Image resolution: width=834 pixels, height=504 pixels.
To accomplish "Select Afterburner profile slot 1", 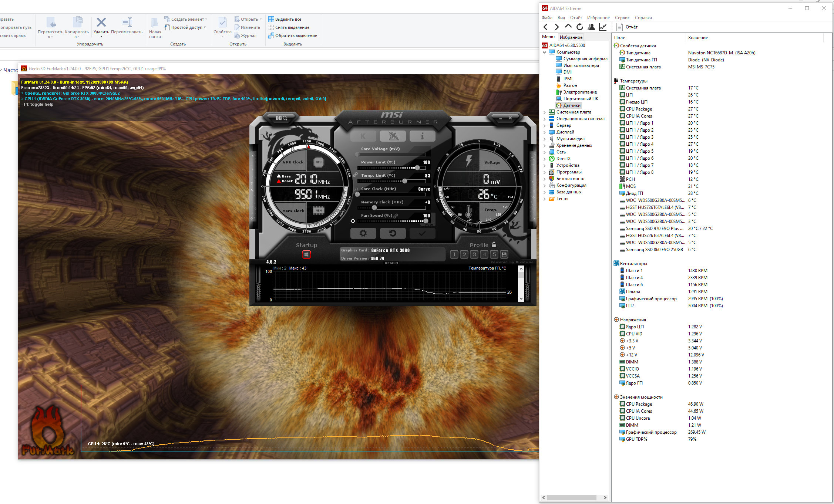I will tap(454, 254).
